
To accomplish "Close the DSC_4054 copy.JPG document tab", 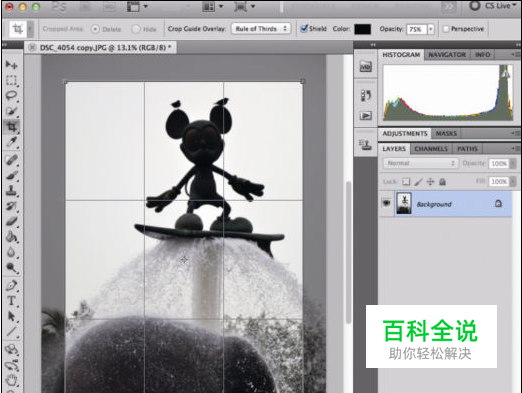I will pyautogui.click(x=32, y=48).
